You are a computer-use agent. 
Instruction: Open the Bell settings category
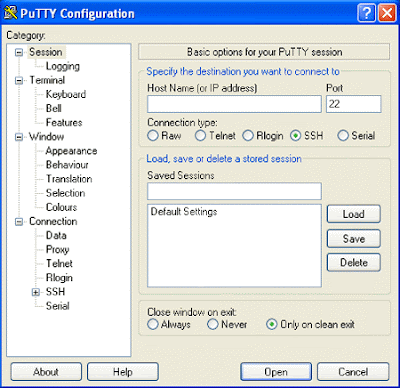[54, 108]
